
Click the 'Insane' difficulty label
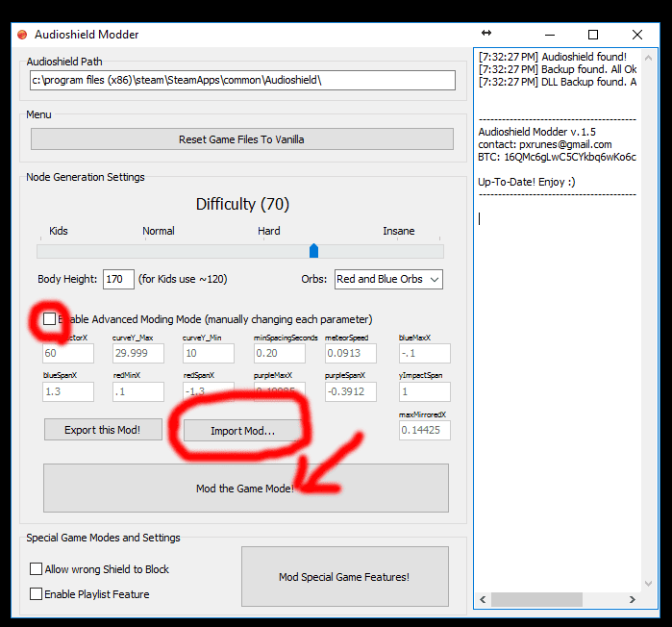(x=399, y=231)
